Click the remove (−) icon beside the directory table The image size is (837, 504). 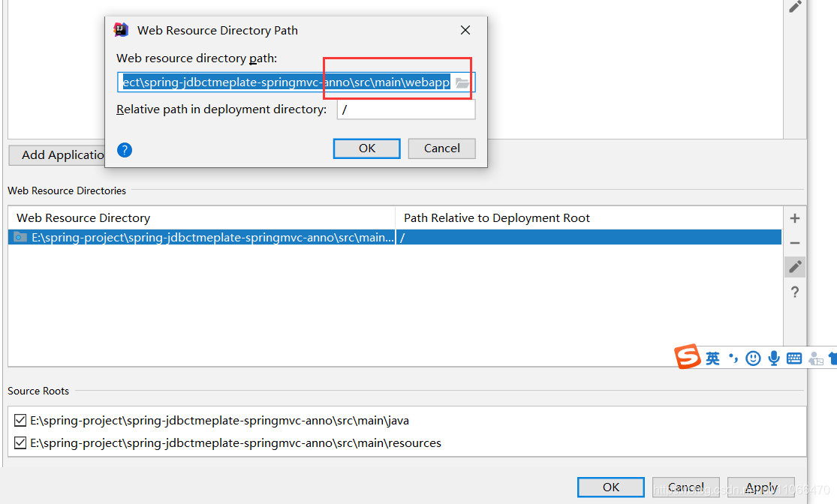[x=794, y=242]
